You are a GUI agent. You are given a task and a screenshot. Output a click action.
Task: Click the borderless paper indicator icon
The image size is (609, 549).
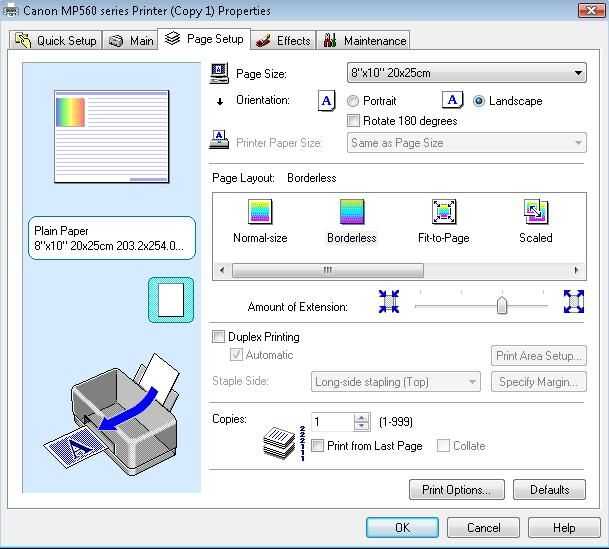171,300
